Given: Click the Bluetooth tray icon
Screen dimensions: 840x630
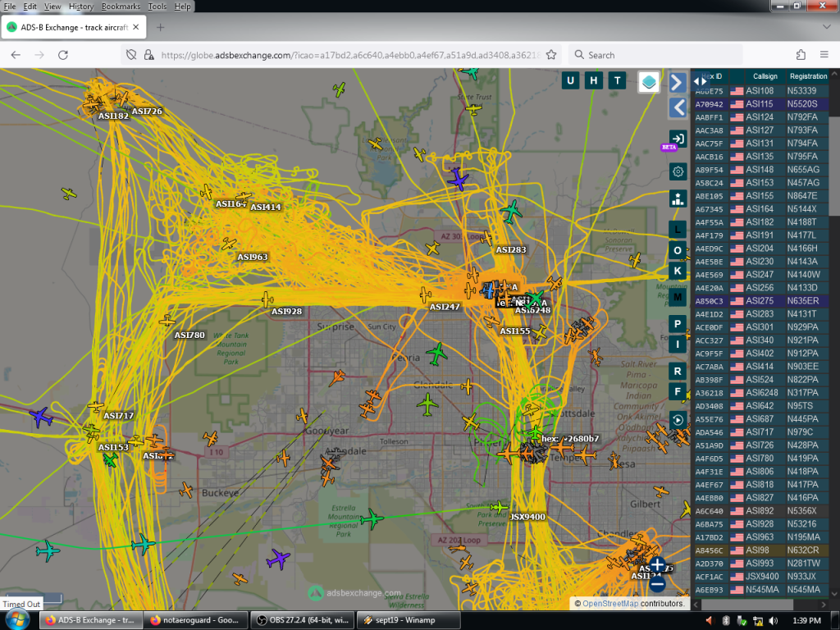Looking at the screenshot, I should click(726, 620).
